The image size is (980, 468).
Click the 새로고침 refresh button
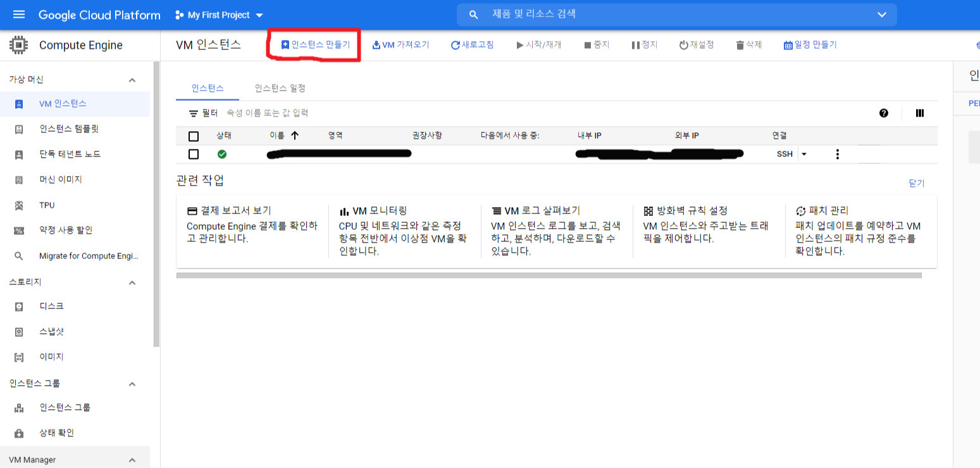pos(472,45)
